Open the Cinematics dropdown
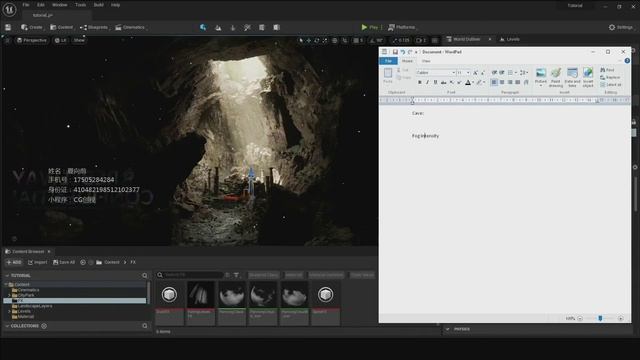The width and height of the screenshot is (640, 360). [130, 27]
